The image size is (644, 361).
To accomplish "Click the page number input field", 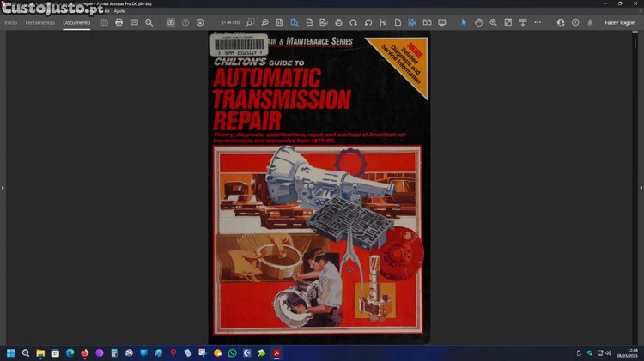I will coord(231,22).
